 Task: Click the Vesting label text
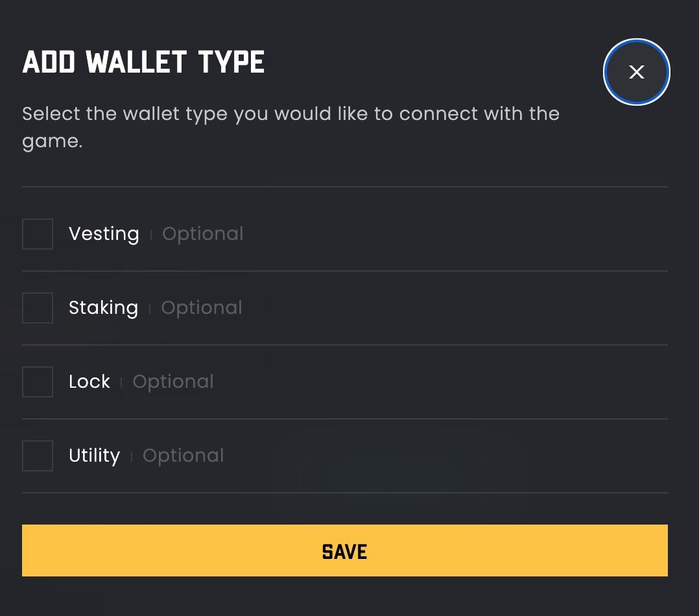[104, 234]
